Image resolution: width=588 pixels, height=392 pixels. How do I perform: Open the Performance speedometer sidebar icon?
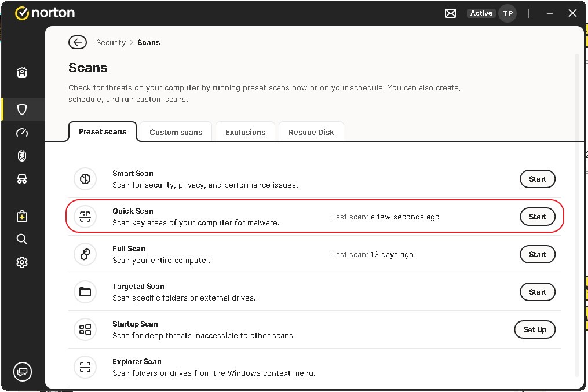pyautogui.click(x=22, y=133)
